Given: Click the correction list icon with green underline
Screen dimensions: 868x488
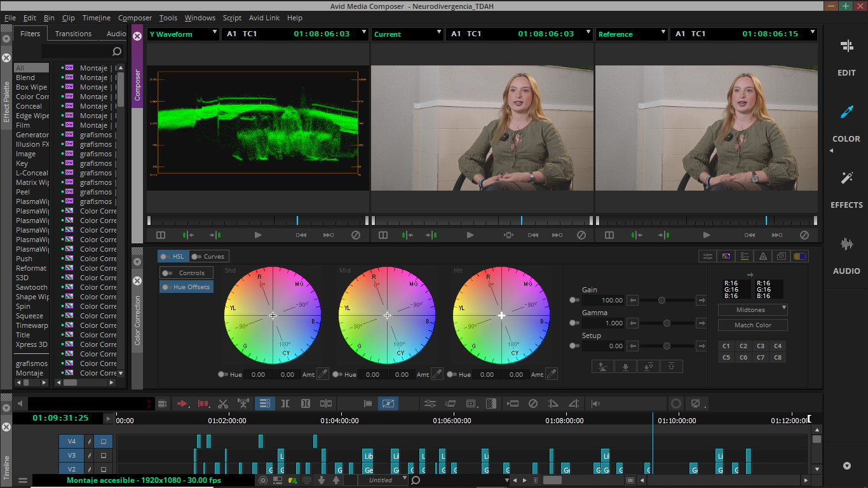Looking at the screenshot, I should coord(744,256).
